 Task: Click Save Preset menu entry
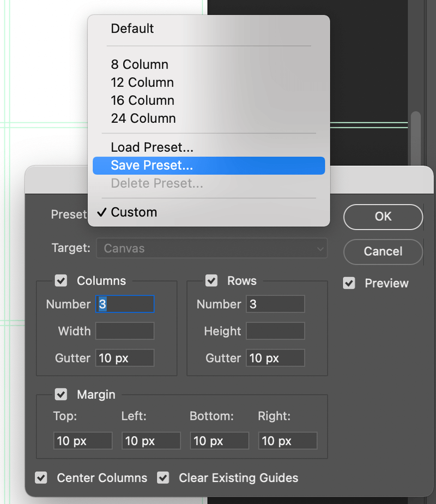152,165
